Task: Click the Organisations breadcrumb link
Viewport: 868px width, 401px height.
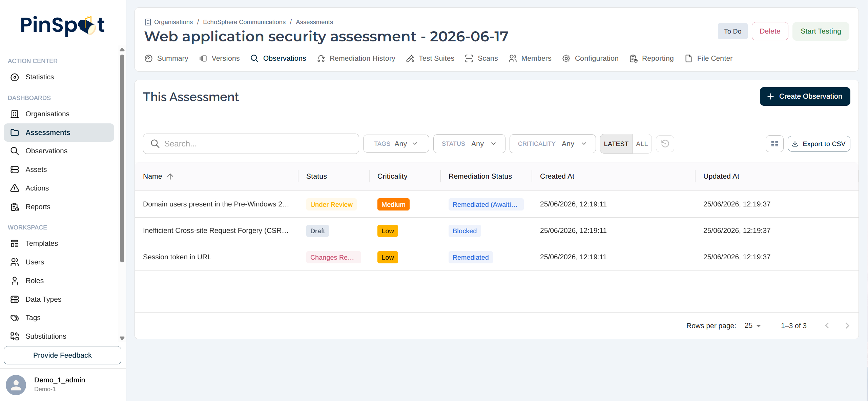Action: click(173, 22)
